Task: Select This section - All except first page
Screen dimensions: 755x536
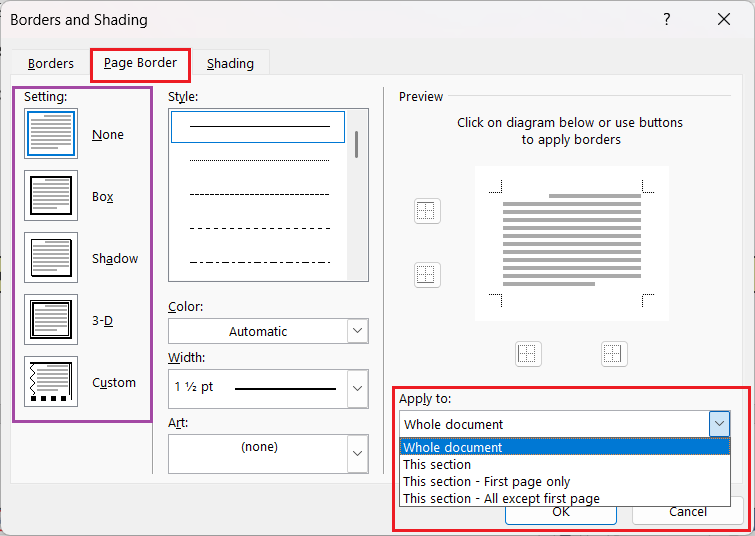Action: 565,498
